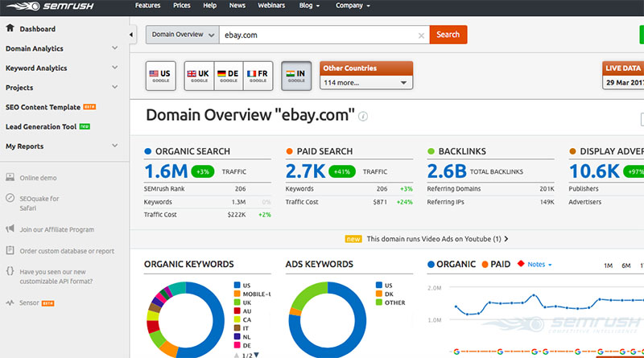Clear the ebay.com search field
The image size is (644, 358).
point(421,35)
